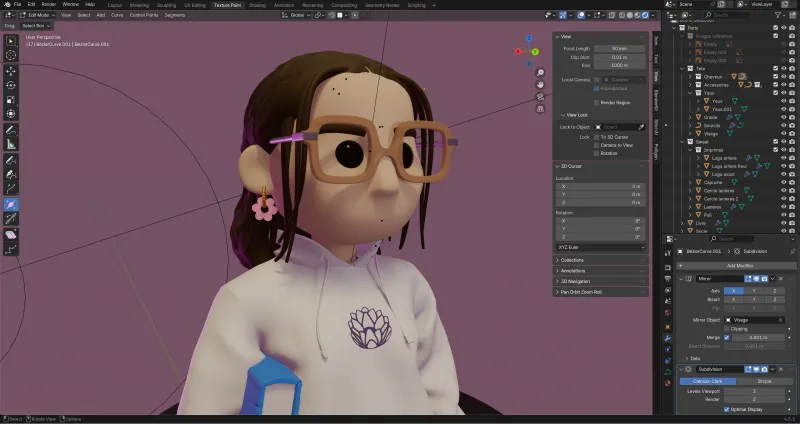Screen dimensions: 800x424
Task: Switch to the Shading workspace tab
Action: tap(257, 5)
